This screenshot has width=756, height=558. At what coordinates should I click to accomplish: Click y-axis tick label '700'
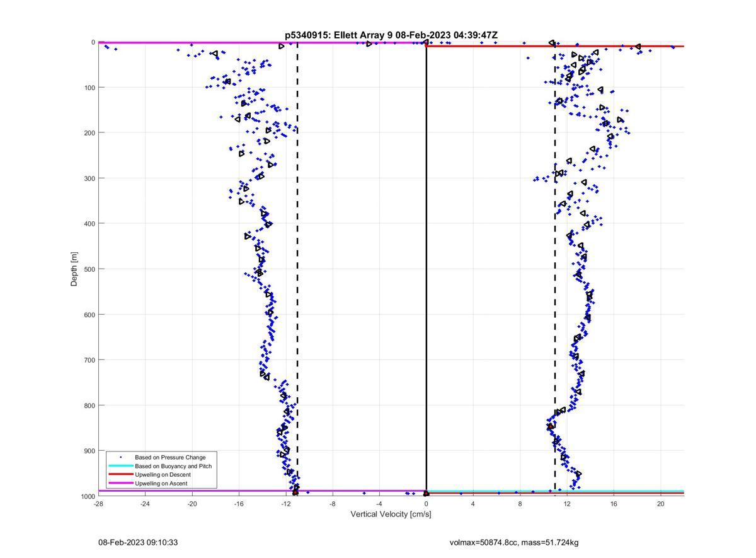click(x=89, y=360)
